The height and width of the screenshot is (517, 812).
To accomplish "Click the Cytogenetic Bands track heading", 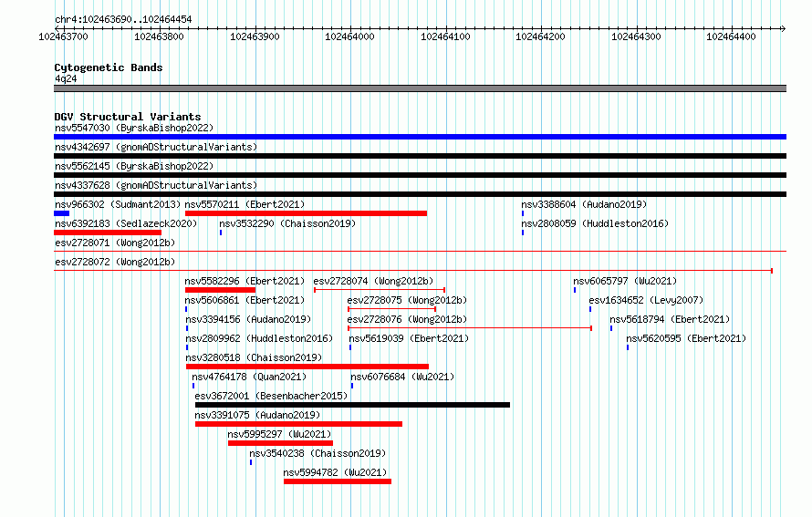I will (x=109, y=67).
